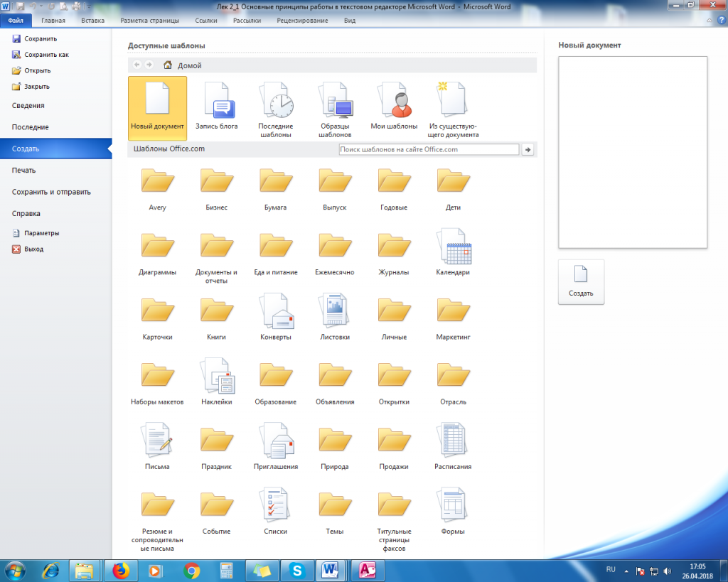Switch to the Файл tab
The image size is (728, 582).
coord(16,21)
